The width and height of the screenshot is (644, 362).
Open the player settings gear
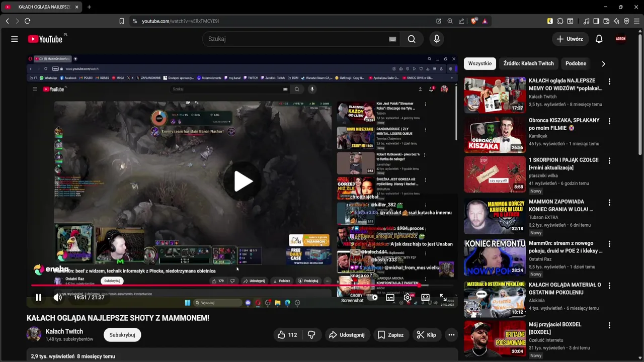click(x=408, y=297)
